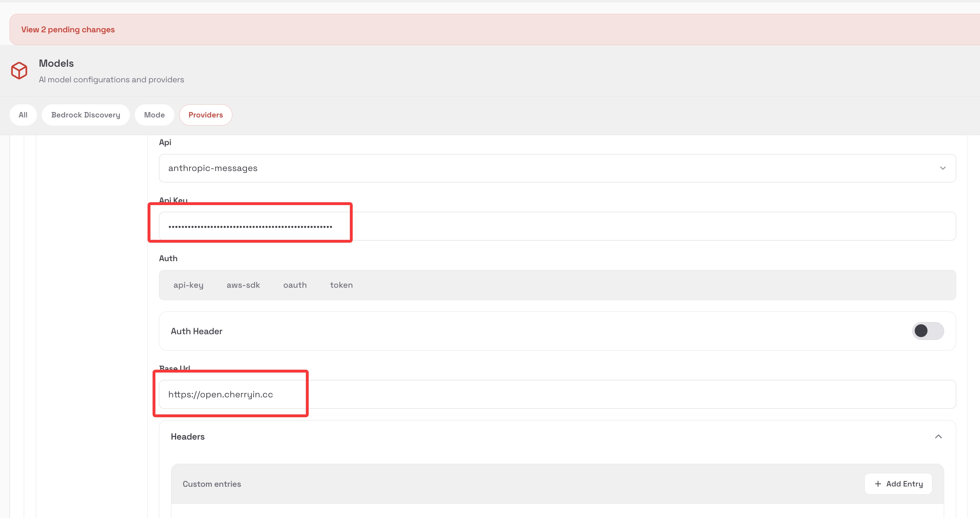This screenshot has width=980, height=518.
Task: Collapse the Headers section chevron
Action: pyautogui.click(x=938, y=437)
